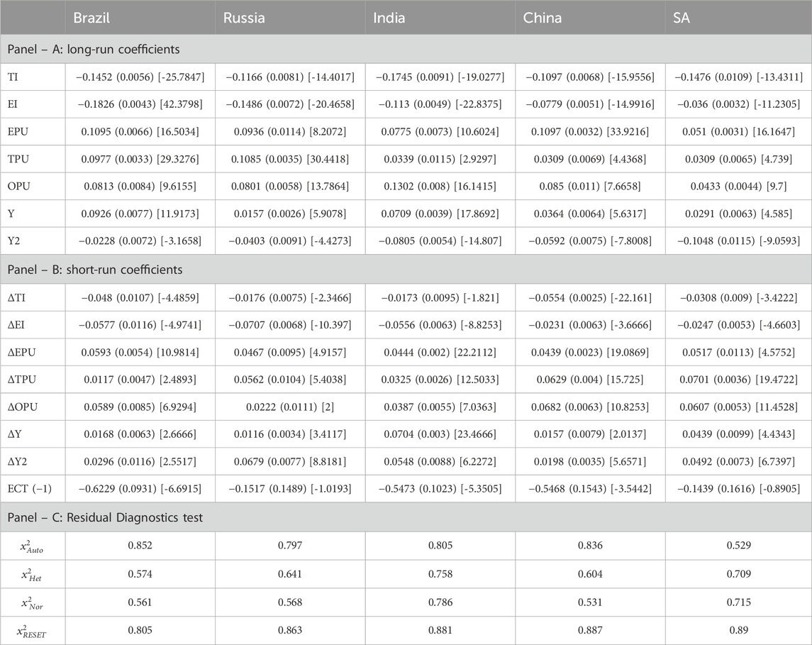Image resolution: width=812 pixels, height=645 pixels.
Task: Click the x² Het row label
Action: [x=32, y=575]
